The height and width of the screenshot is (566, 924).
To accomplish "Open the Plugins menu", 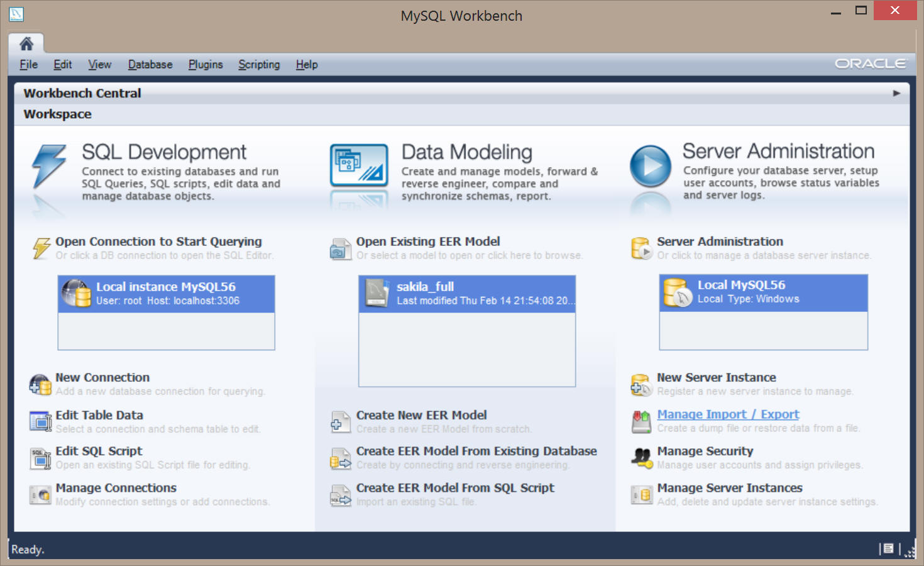I will tap(206, 64).
